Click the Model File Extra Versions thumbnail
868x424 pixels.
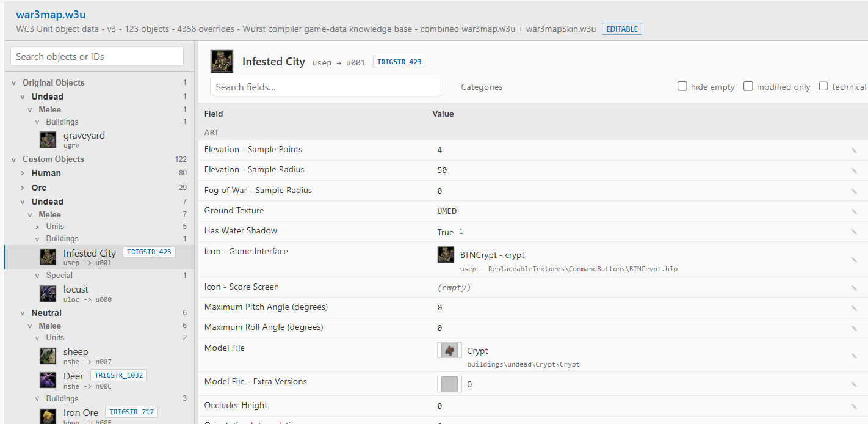coord(449,384)
